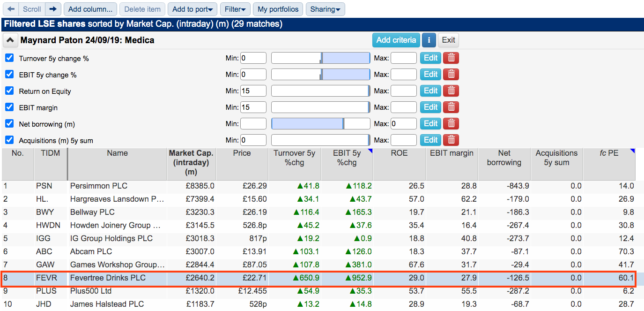Screen dimensions: 644x311
Task: Edit the Net borrowing (m) criterion
Action: point(430,124)
